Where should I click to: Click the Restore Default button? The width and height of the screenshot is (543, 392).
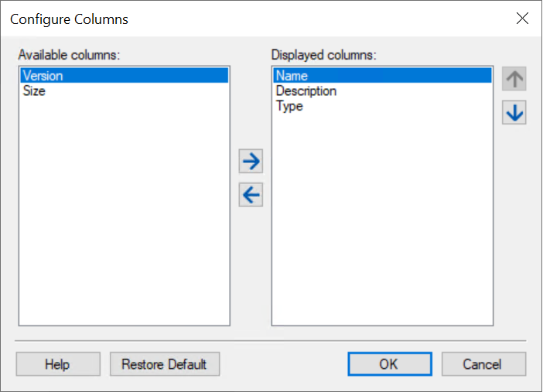tap(164, 364)
